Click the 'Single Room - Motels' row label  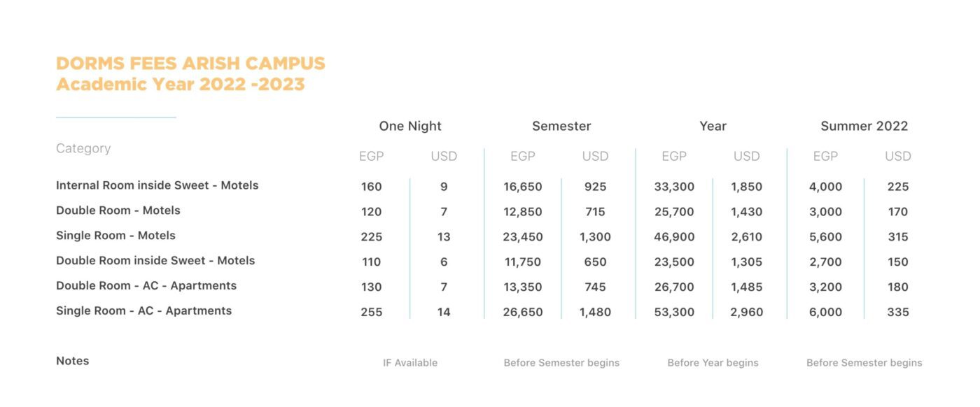pyautogui.click(x=115, y=236)
